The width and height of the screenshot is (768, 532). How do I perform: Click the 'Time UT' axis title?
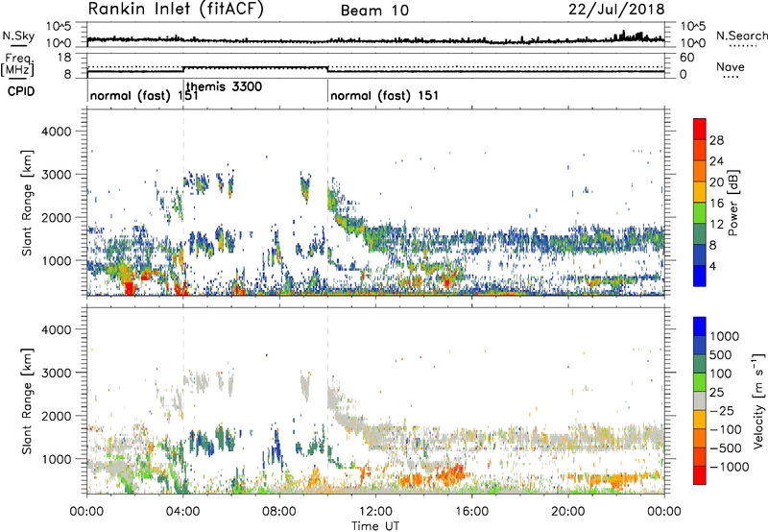pos(375,526)
